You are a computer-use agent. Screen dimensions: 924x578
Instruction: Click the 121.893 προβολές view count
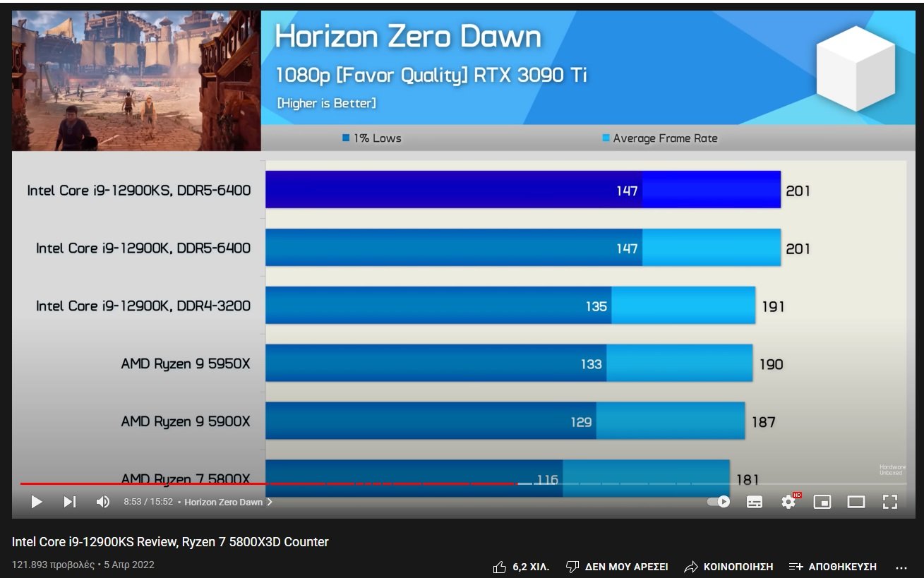[53, 565]
